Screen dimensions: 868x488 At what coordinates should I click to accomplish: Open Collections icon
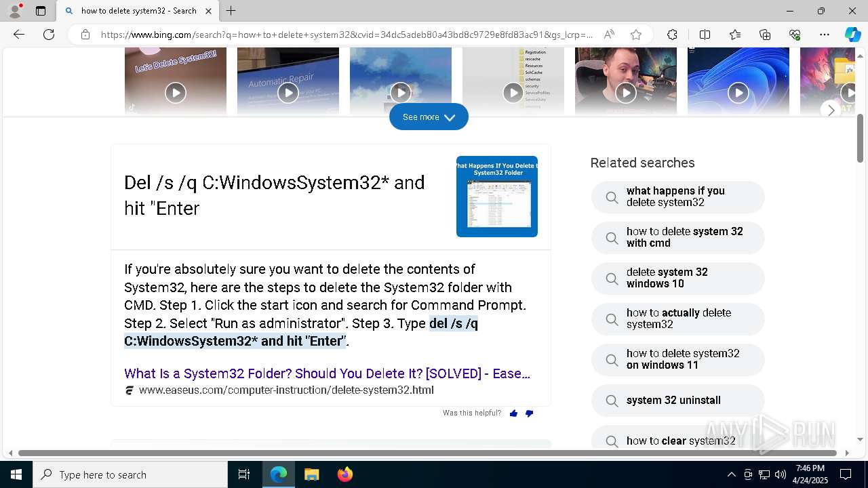pos(765,35)
